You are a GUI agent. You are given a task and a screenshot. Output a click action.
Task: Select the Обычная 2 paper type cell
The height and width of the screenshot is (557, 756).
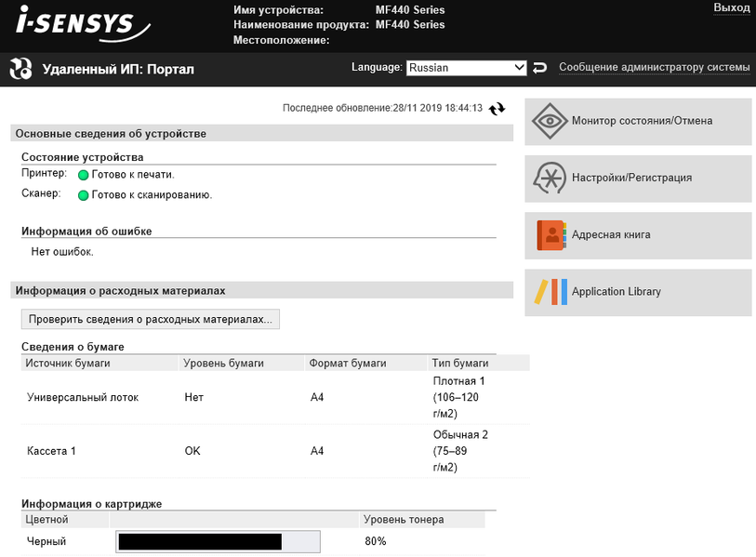pos(460,451)
